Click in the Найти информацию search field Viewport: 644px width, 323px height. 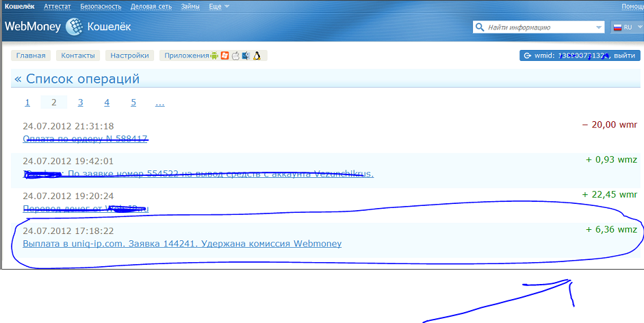point(540,27)
